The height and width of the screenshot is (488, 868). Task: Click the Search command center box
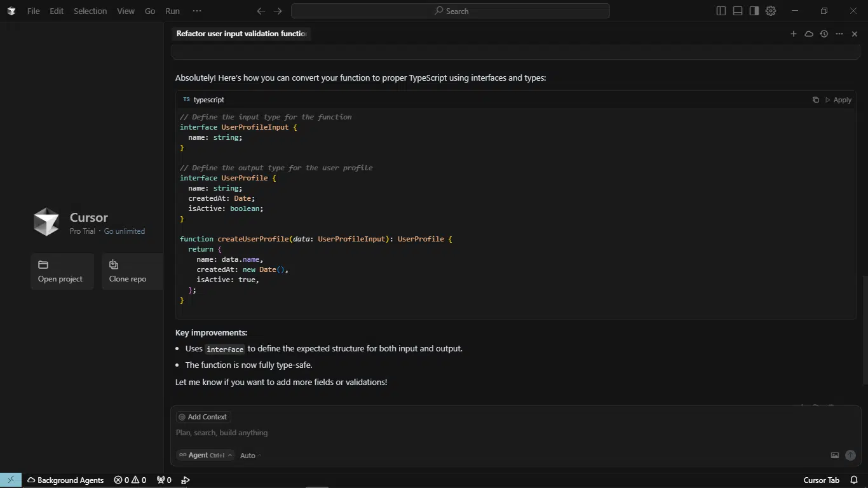[x=451, y=11]
